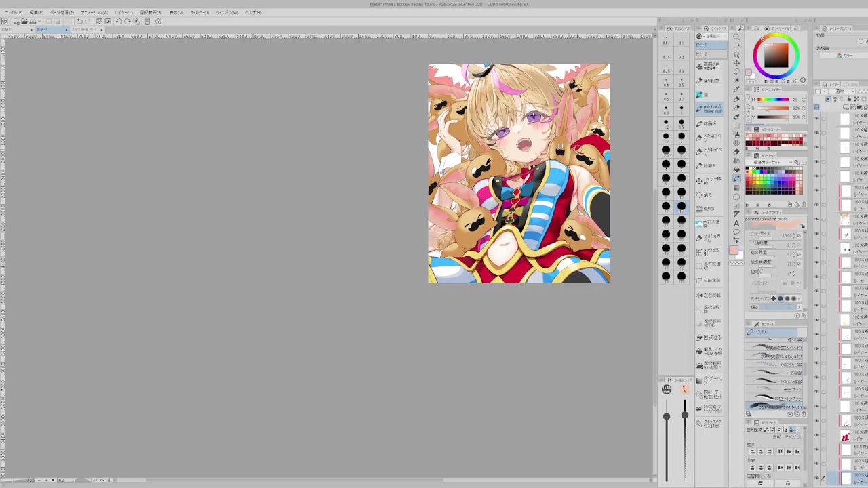
Task: Open the ウィンドウ(W) menu
Action: (x=227, y=12)
